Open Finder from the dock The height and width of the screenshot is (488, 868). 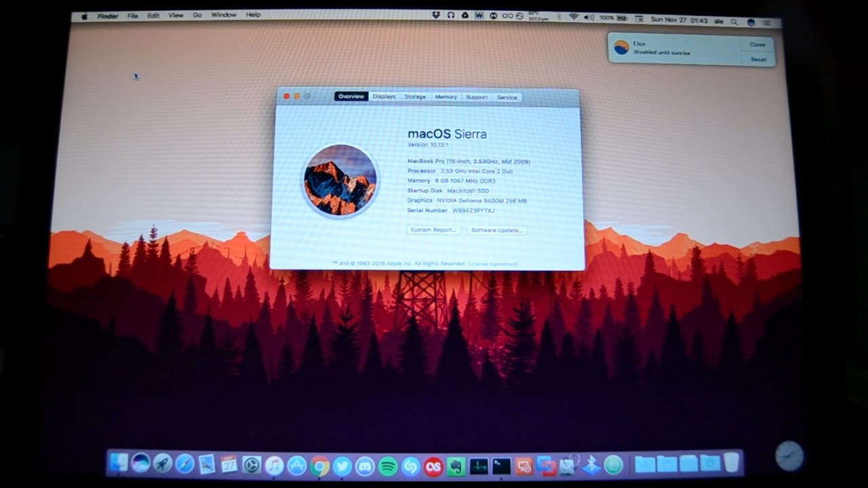pos(119,464)
